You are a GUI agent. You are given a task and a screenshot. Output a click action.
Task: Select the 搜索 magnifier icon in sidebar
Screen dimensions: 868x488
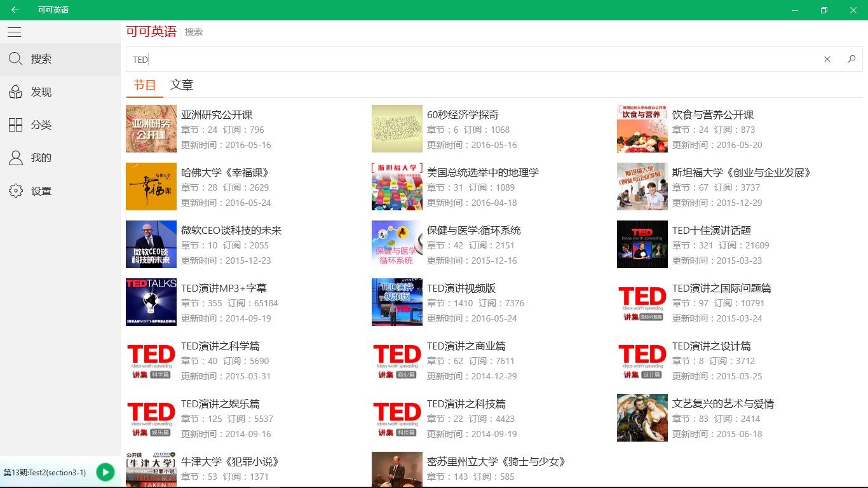coord(16,59)
